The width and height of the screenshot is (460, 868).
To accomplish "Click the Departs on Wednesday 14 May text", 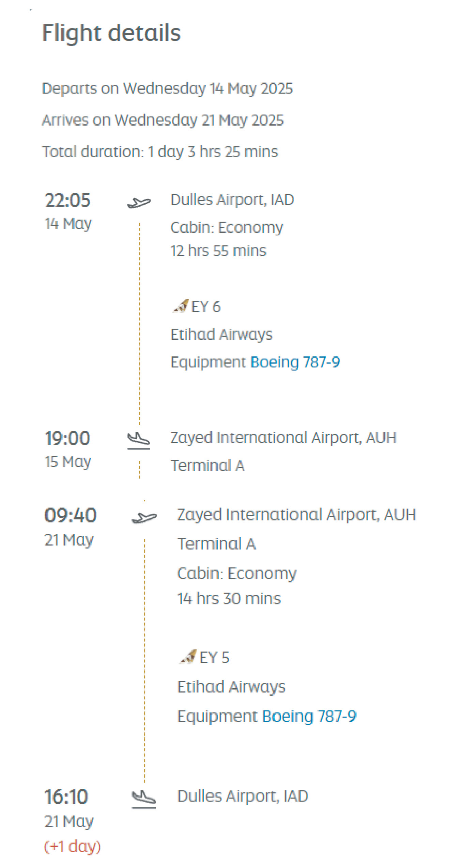I will coord(167,88).
